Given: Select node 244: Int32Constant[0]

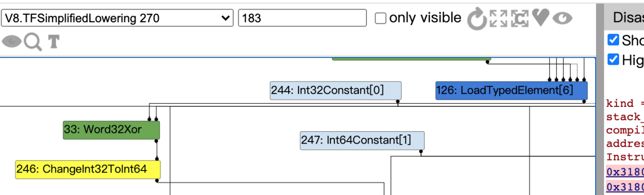Looking at the screenshot, I should [335, 91].
